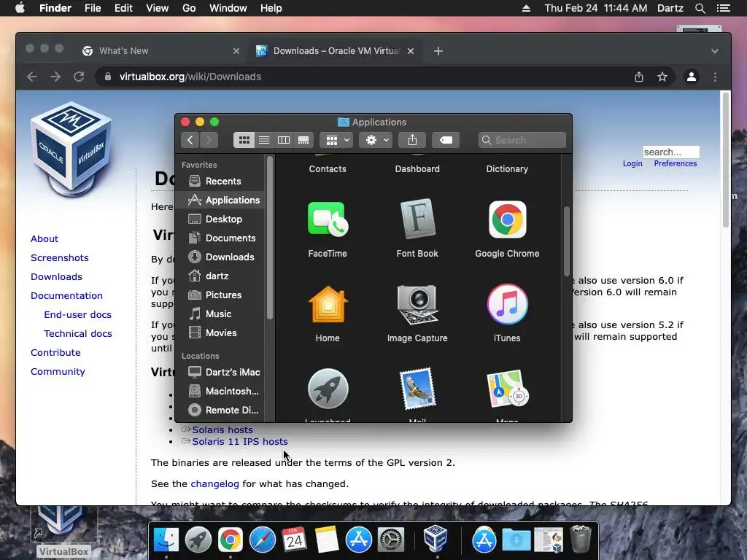The image size is (747, 560).
Task: Click the Finder edit tags button
Action: (446, 140)
